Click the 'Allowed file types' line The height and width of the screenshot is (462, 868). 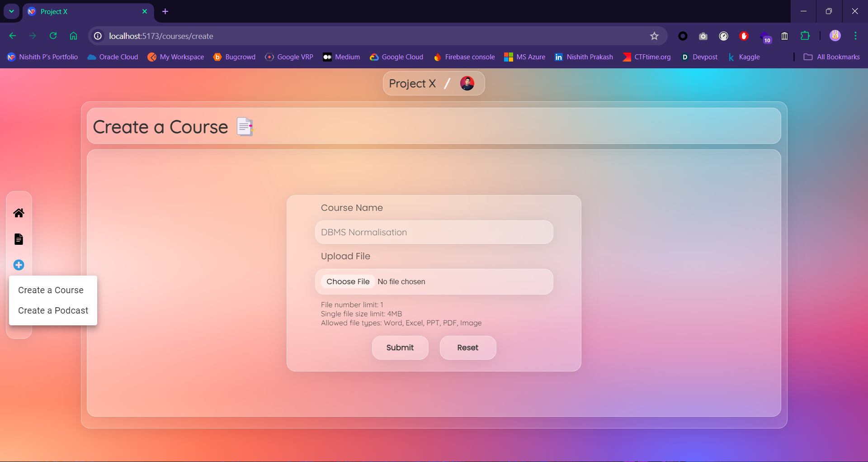tap(401, 323)
